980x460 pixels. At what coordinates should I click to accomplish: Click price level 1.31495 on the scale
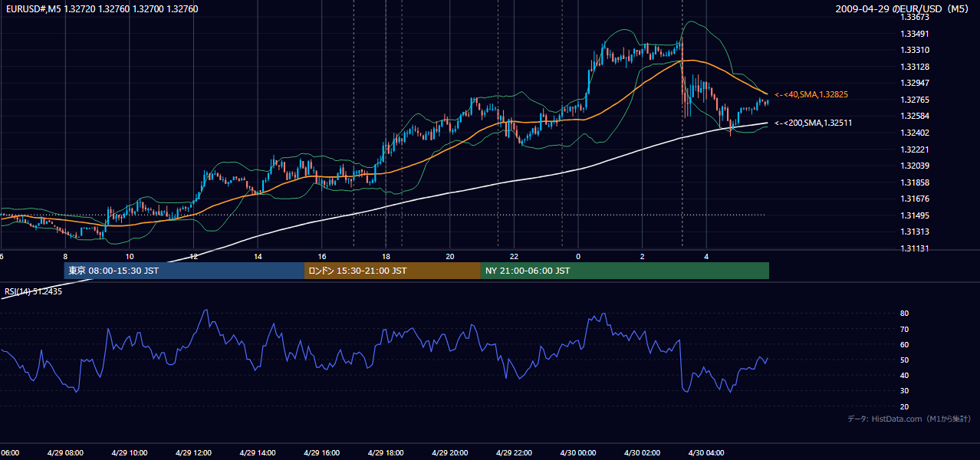point(916,215)
